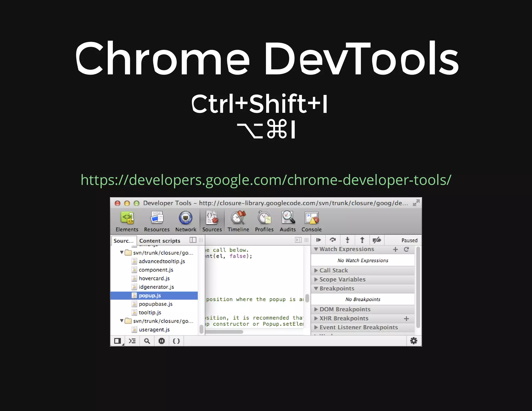Click code editor horizontal scrollbar
This screenshot has height=411, width=532.
pos(224,332)
